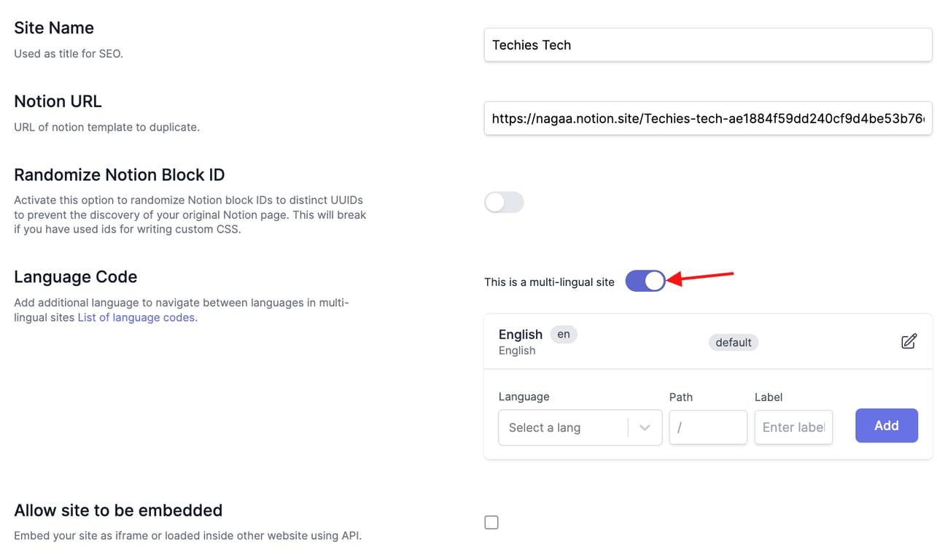This screenshot has height=560, width=937.
Task: Click the Randomize Notion Block ID heading
Action: point(120,175)
